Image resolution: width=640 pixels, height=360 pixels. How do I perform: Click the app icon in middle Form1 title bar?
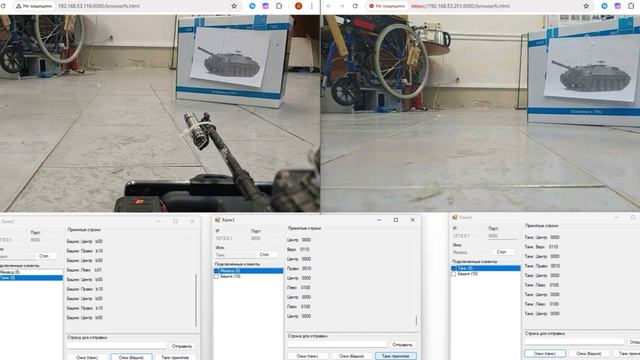(218, 220)
